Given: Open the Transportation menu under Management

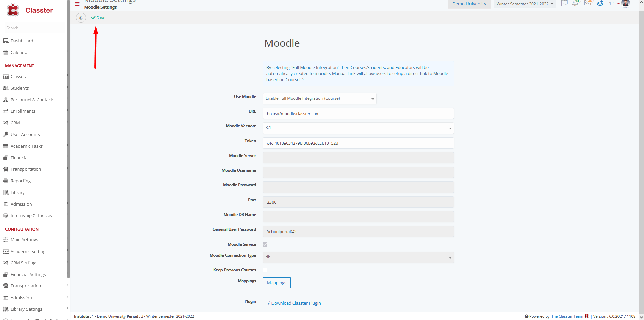Looking at the screenshot, I should [x=26, y=169].
